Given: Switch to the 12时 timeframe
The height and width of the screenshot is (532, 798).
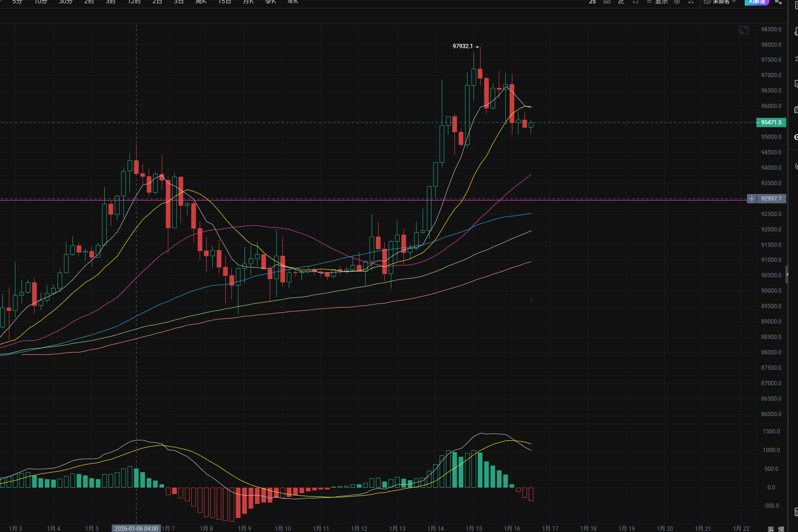Looking at the screenshot, I should pos(134,2).
